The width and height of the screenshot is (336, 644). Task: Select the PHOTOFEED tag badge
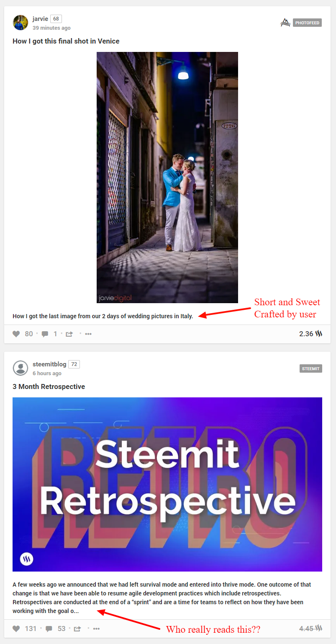(307, 23)
